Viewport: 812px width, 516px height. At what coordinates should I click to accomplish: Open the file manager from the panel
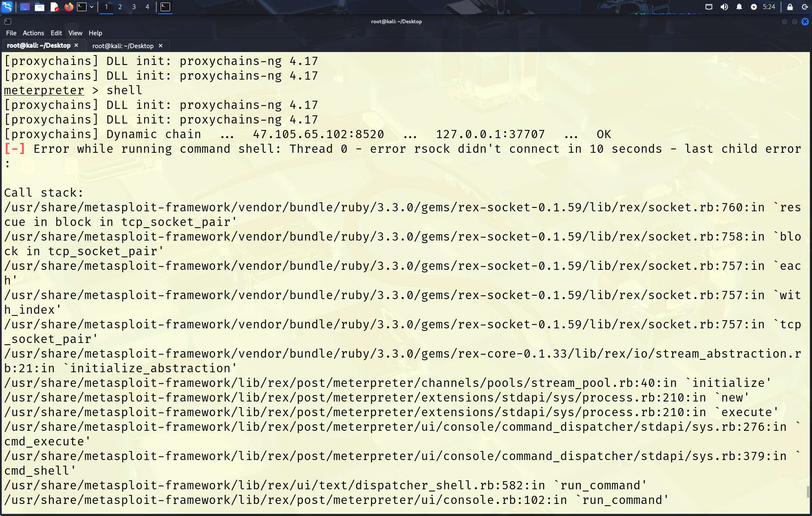pyautogui.click(x=40, y=7)
